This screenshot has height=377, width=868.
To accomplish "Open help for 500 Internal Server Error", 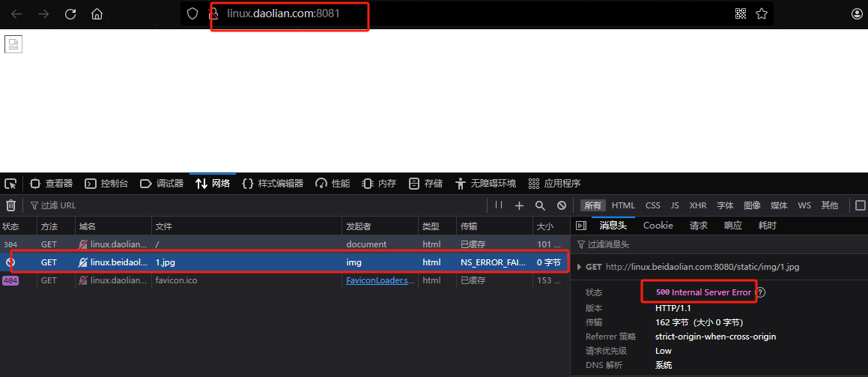I will pos(761,292).
